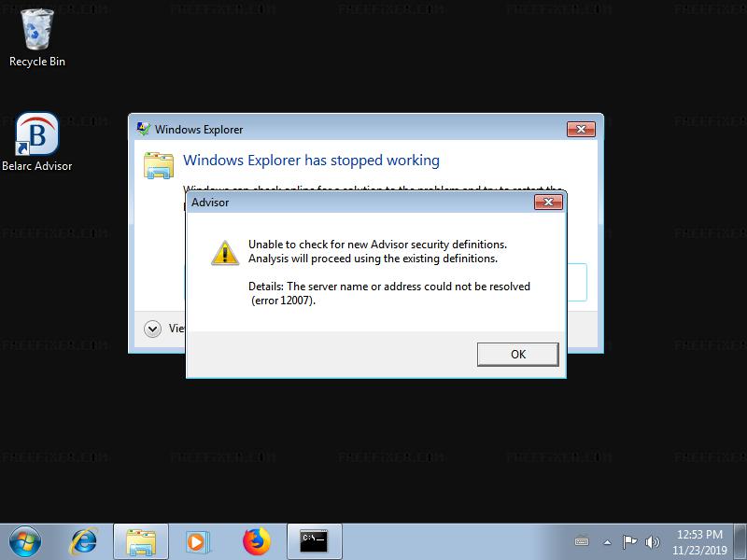Screen dimensions: 747x560
Task: Open Windows Explorer taskbar button
Action: 141,542
